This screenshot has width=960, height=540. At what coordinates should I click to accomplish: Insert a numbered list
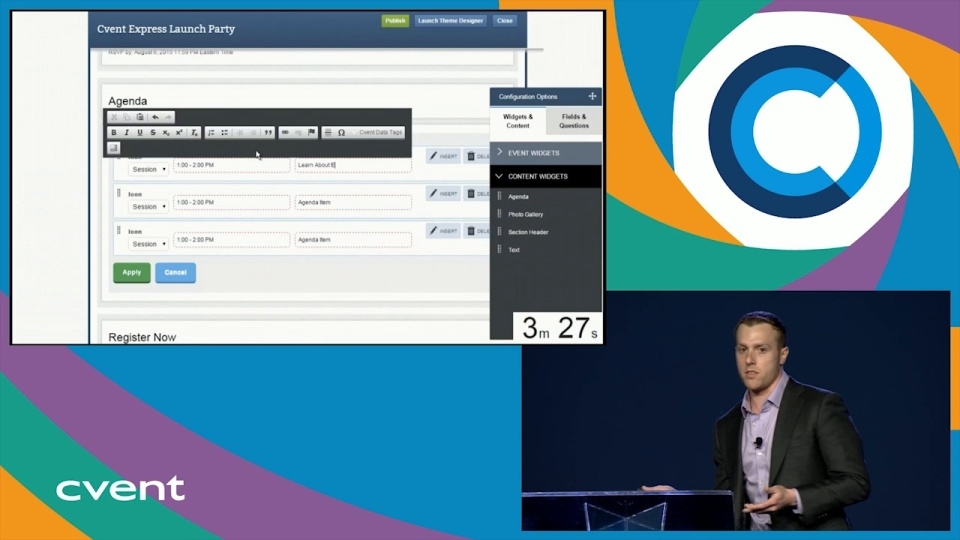[x=211, y=132]
